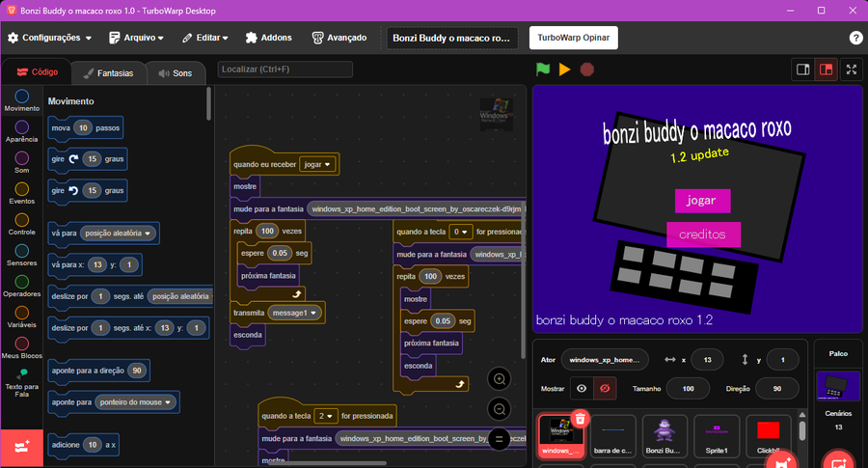Open key 2 dropdown in tecla block
The image size is (868, 468).
[x=325, y=416]
